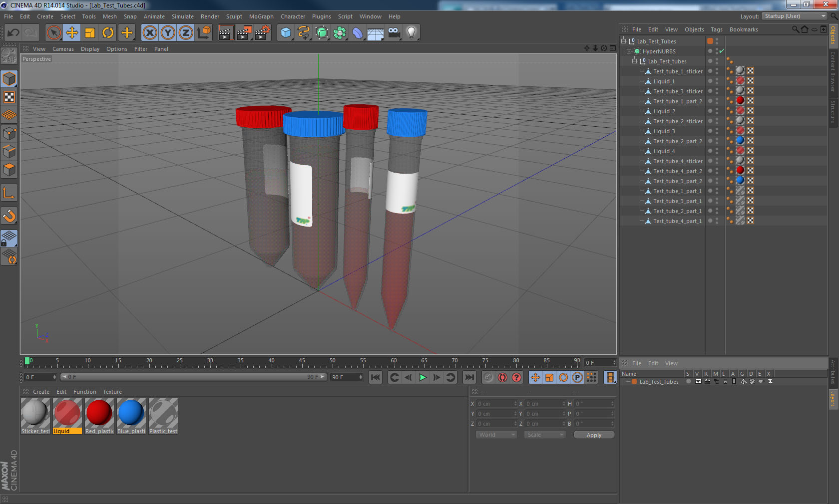Switch to Points mode
The image size is (839, 504).
(x=9, y=133)
